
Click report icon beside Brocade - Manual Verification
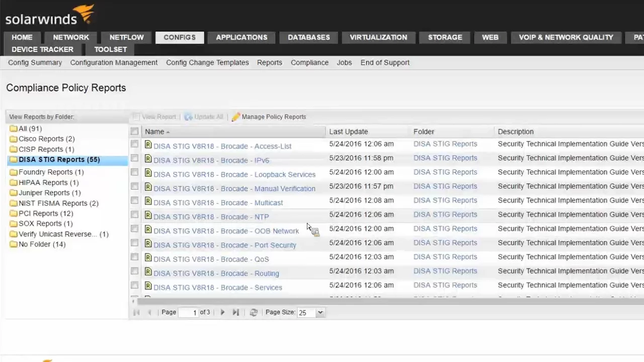click(148, 187)
